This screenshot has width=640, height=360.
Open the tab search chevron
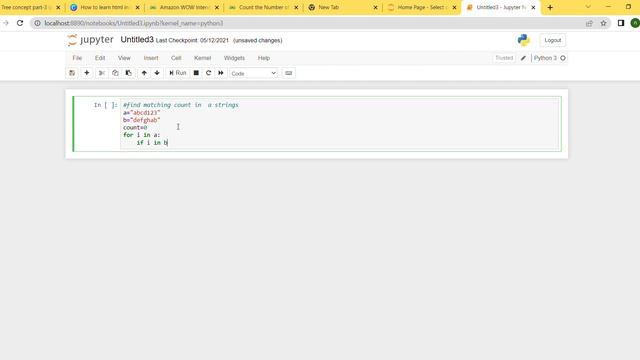pyautogui.click(x=588, y=7)
